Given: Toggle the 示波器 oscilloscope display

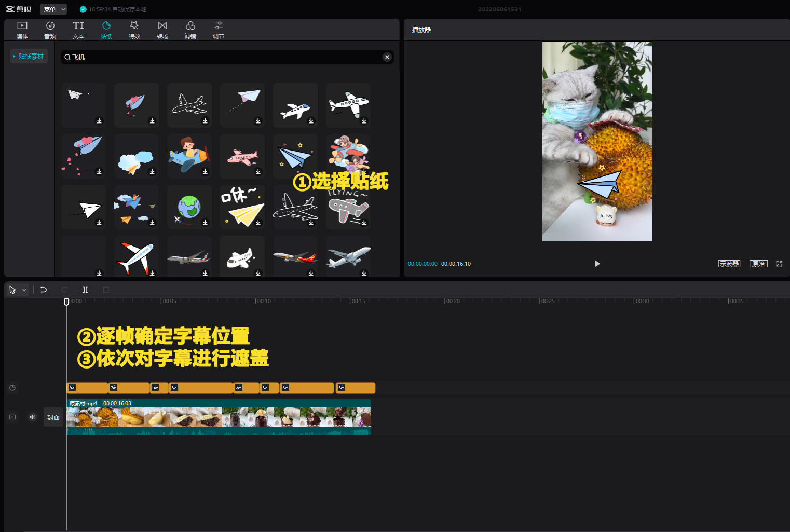Looking at the screenshot, I should (x=729, y=263).
